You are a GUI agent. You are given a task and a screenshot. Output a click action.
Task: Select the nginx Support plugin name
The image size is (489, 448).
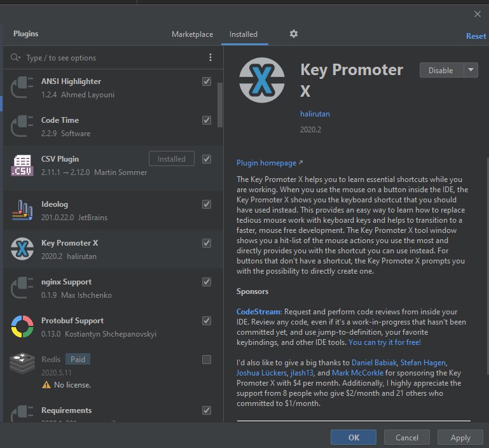coord(66,282)
